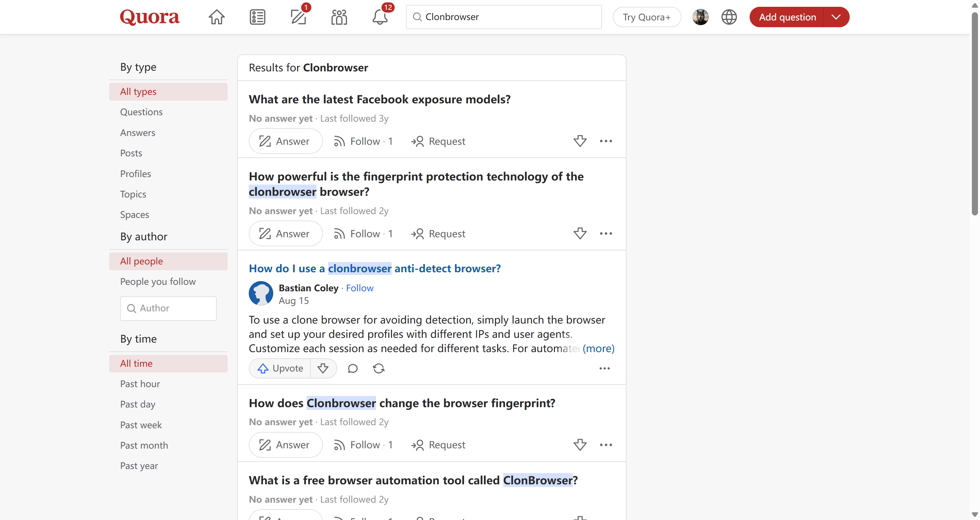Viewport: 980px width, 520px height.
Task: Downvote the Facebook exposure models question
Action: pyautogui.click(x=580, y=141)
